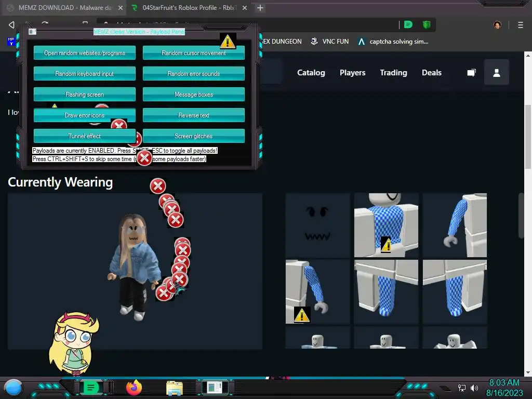Screen dimensions: 532x399
Task: Switch to MEMZ DOWNLOAD tab
Action: point(64,8)
